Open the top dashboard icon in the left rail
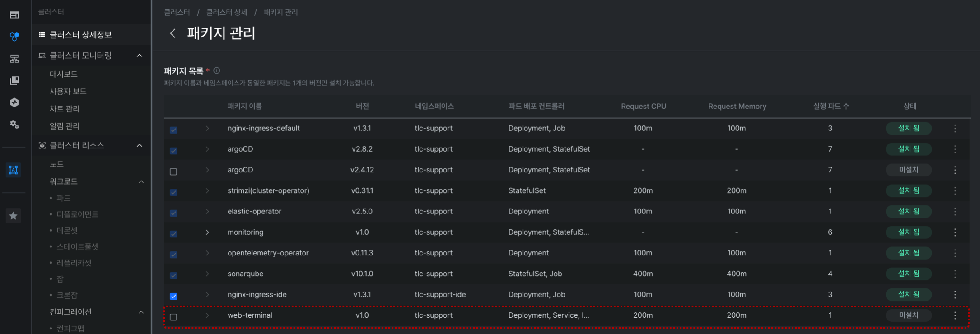Screen dimensions: 980x334 point(14,15)
